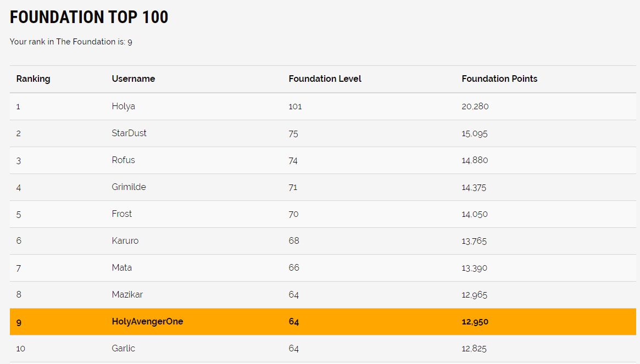The height and width of the screenshot is (364, 640).
Task: Click the Foundation Level column header
Action: pyautogui.click(x=325, y=79)
